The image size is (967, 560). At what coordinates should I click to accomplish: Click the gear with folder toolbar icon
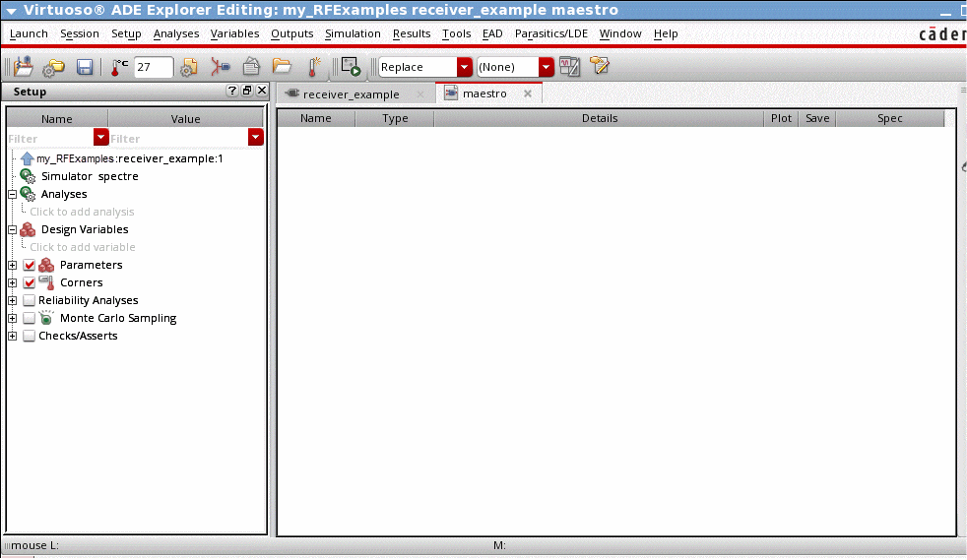click(54, 67)
